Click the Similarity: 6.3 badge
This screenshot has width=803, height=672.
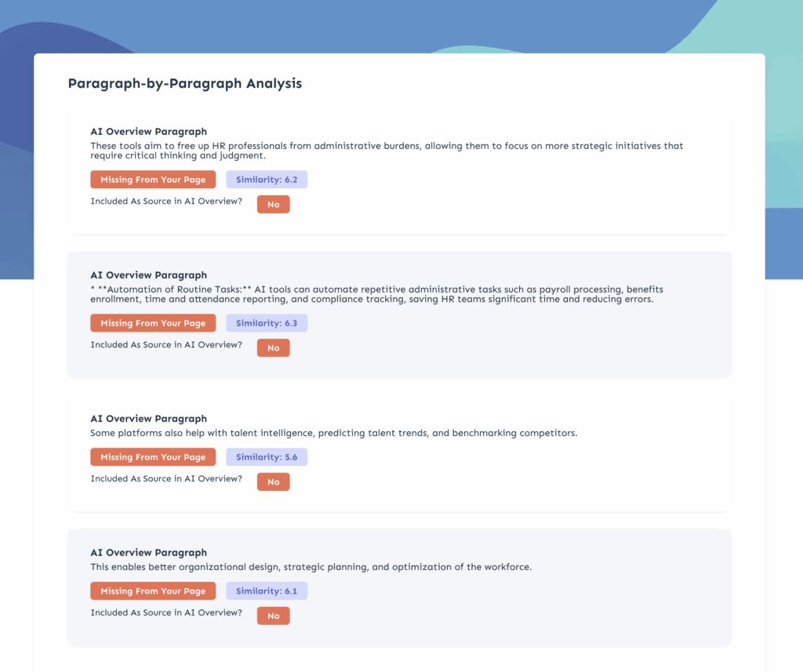pos(267,323)
